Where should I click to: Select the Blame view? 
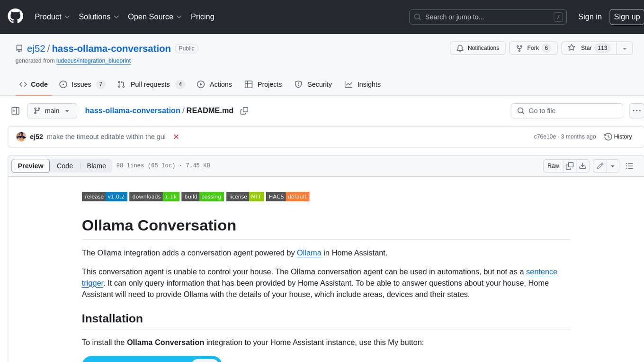[96, 166]
